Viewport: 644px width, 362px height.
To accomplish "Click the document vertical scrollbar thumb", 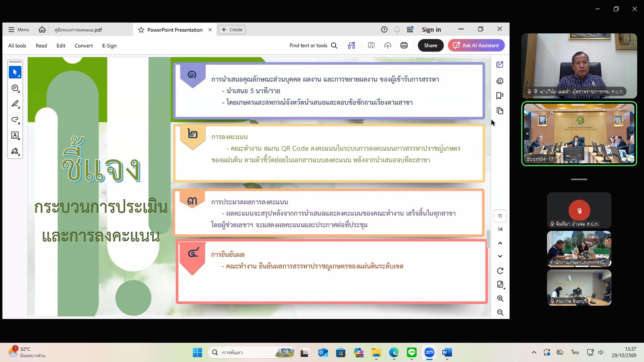I will (488, 239).
